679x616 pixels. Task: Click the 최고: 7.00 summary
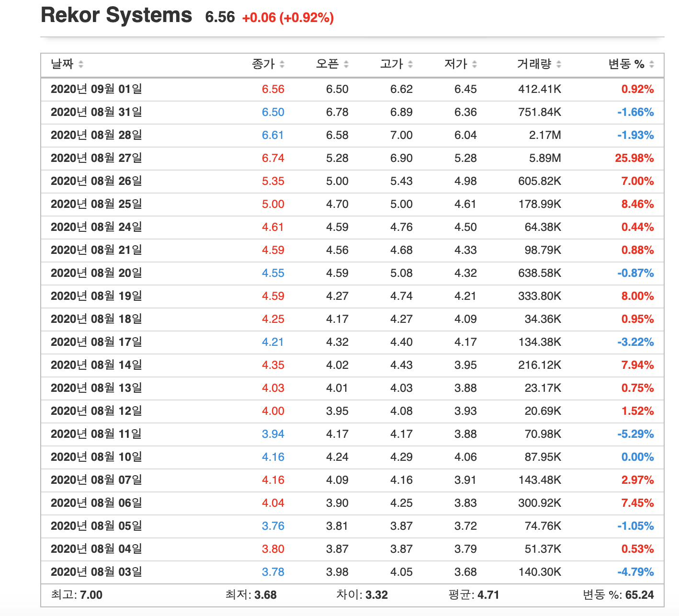click(x=77, y=595)
